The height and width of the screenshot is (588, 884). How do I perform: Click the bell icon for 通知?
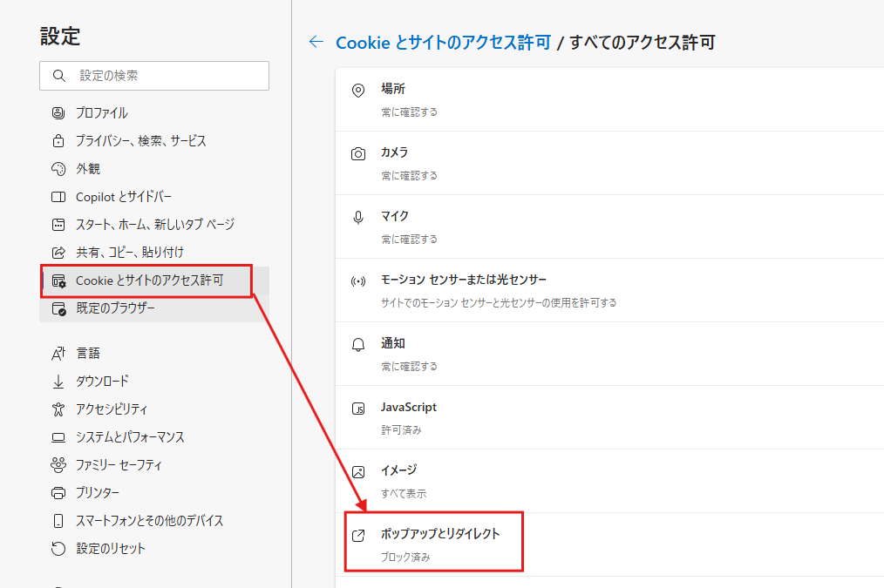pos(358,345)
